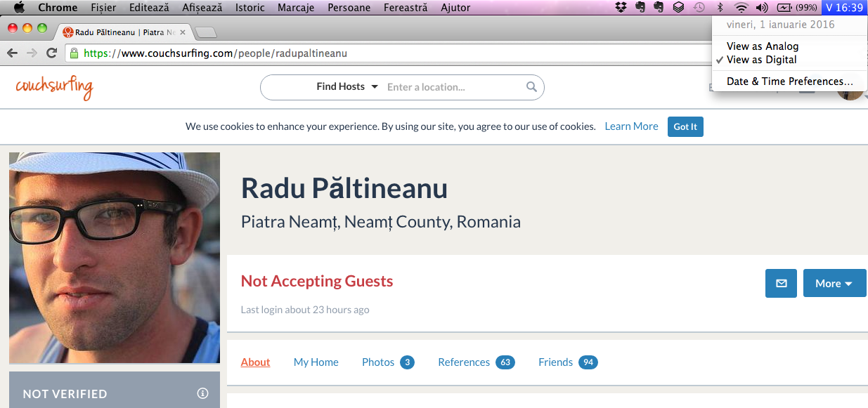Click the search magnifier icon
Viewport: 868px width, 408px height.
point(532,87)
